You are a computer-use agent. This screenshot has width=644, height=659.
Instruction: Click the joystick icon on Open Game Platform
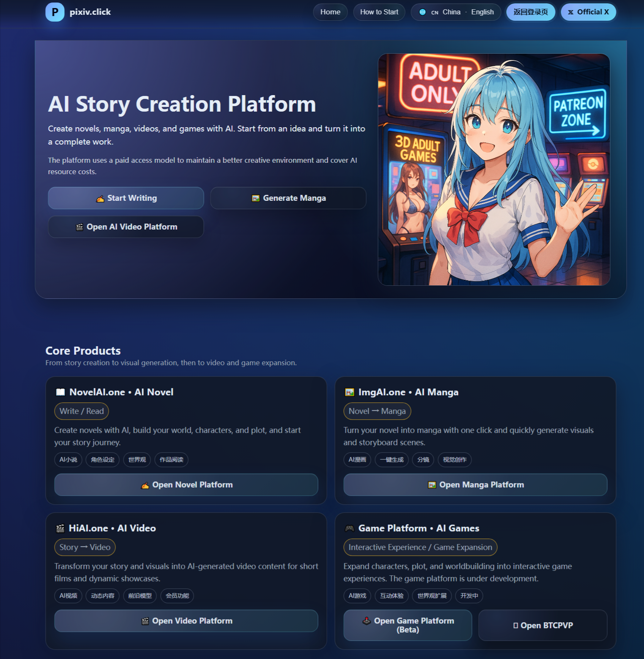click(367, 621)
